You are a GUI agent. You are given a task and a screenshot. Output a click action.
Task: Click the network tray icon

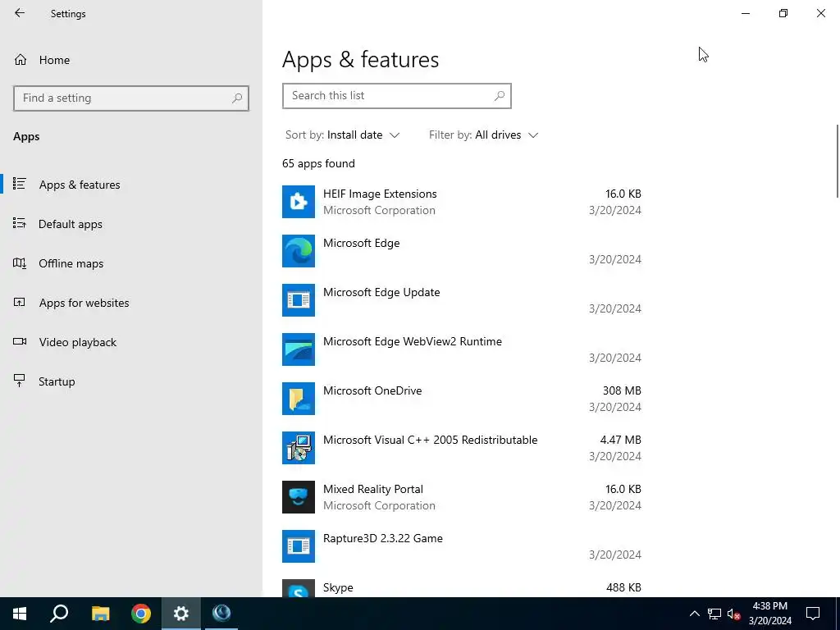(714, 614)
